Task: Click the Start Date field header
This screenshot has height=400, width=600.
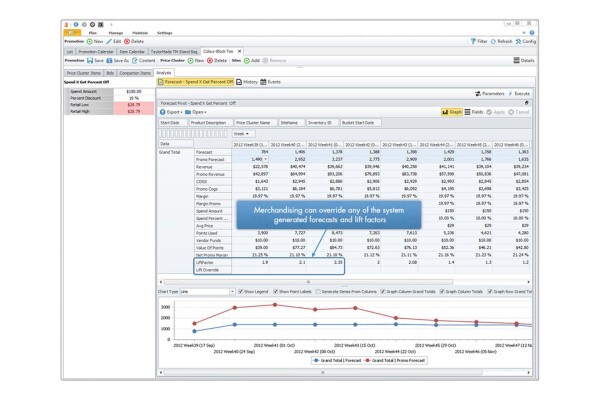Action: [x=173, y=122]
